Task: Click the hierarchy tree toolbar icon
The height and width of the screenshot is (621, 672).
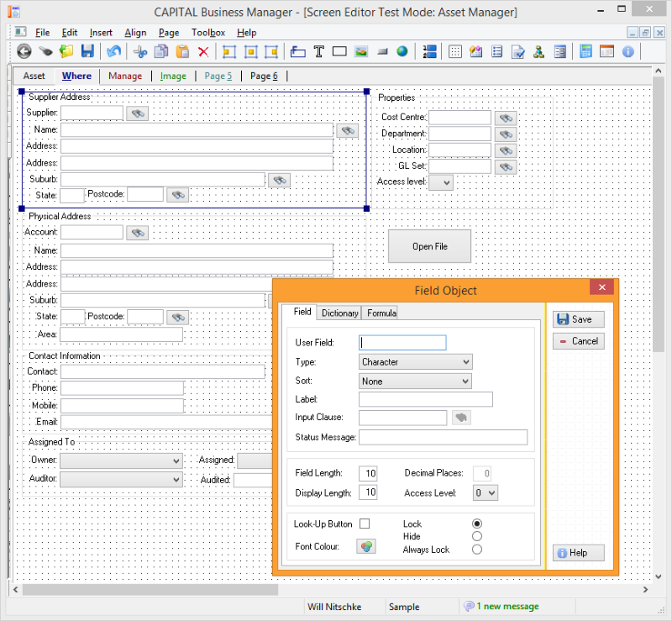Action: point(539,51)
